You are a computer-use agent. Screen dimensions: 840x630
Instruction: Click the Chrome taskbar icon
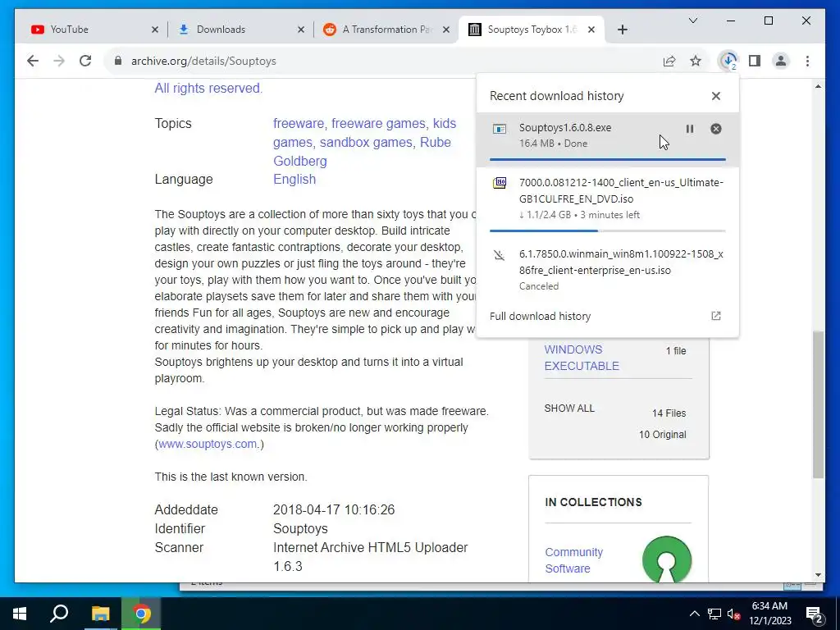[x=141, y=614]
